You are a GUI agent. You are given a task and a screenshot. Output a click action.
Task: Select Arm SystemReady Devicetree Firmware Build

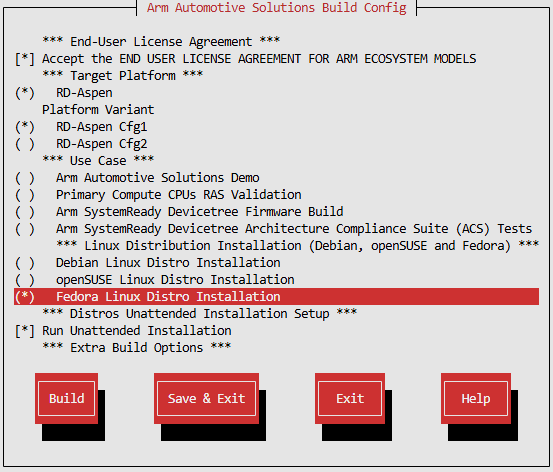(25, 212)
